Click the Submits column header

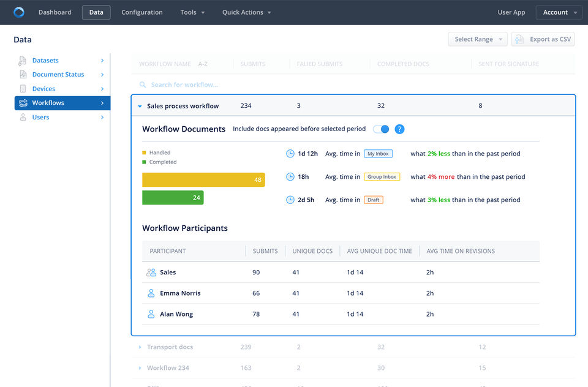click(x=253, y=64)
